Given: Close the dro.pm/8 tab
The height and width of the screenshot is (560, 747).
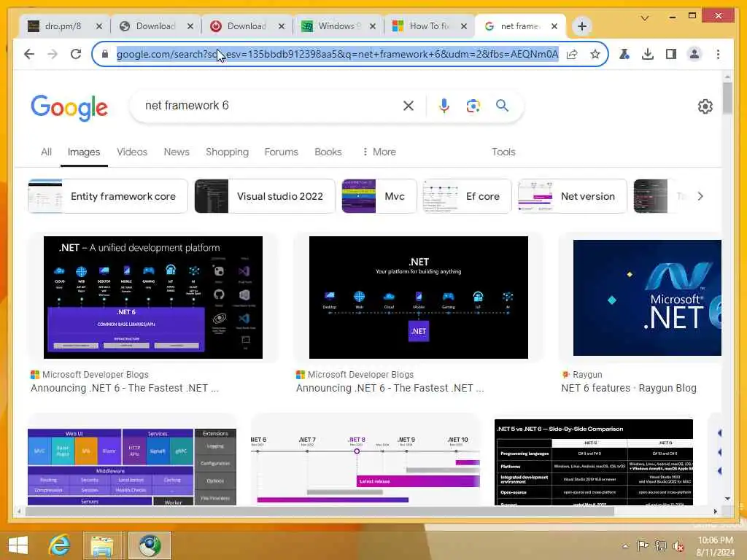Looking at the screenshot, I should (98, 26).
